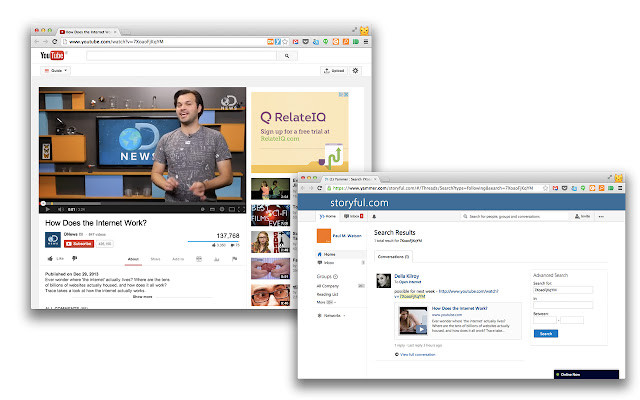Open the Conversations tab in Search Results
640x400 pixels.
(393, 257)
